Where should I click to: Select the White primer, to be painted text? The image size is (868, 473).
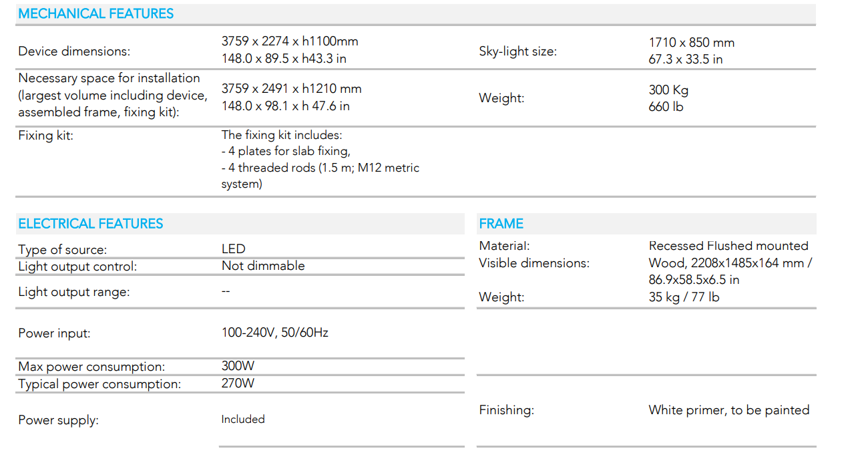pos(729,410)
